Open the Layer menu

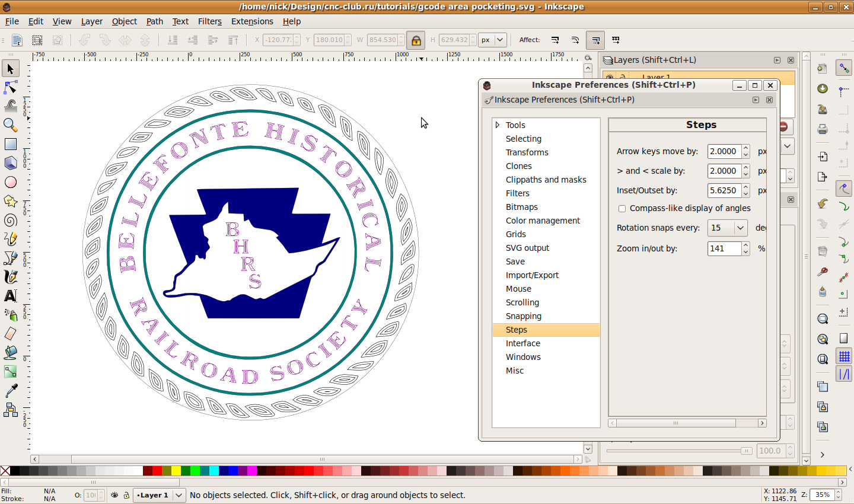pos(92,21)
